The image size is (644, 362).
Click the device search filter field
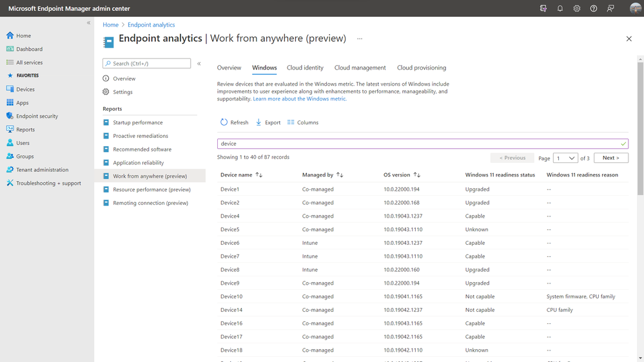(419, 144)
